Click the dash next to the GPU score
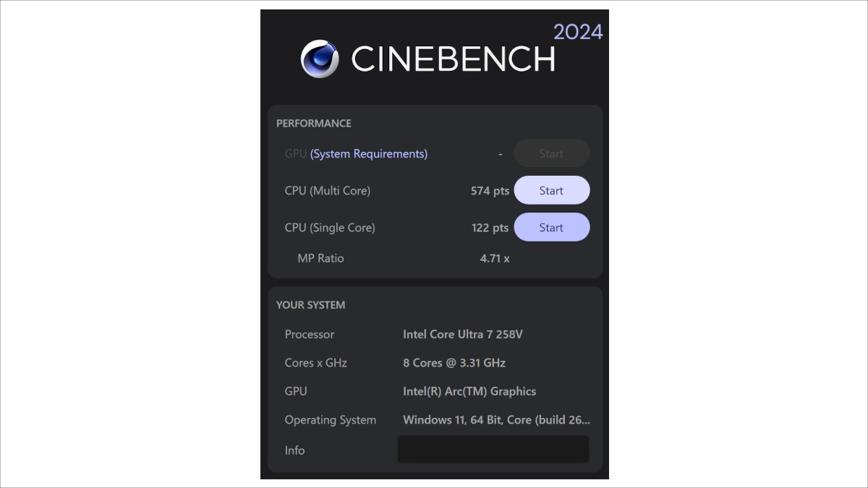Image resolution: width=868 pixels, height=488 pixels. point(500,153)
